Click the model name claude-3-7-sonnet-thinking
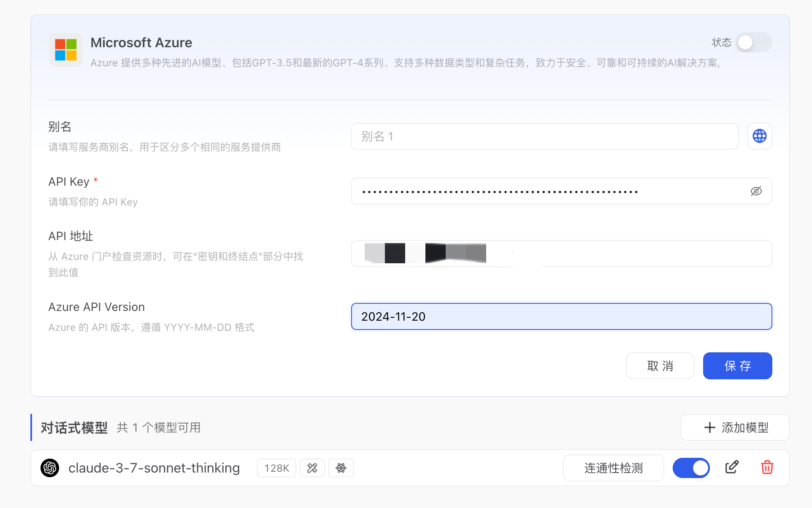The height and width of the screenshot is (508, 812). pyautogui.click(x=154, y=468)
